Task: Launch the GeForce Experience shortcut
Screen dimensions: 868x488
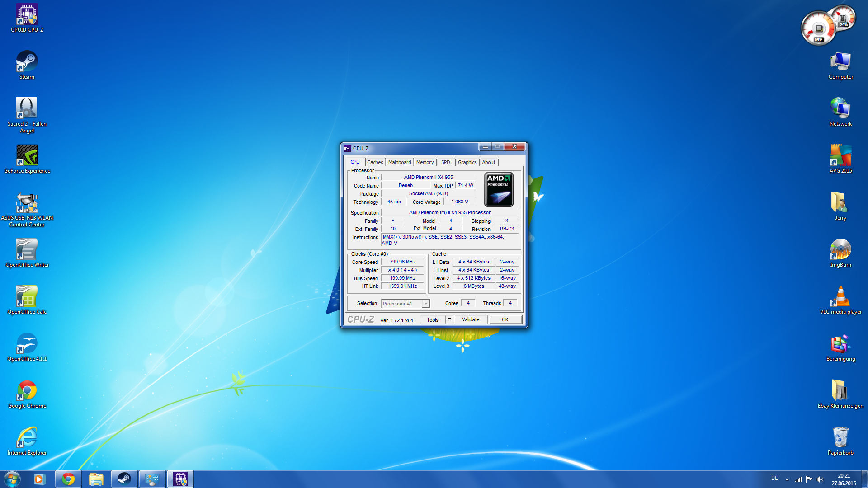Action: point(27,155)
